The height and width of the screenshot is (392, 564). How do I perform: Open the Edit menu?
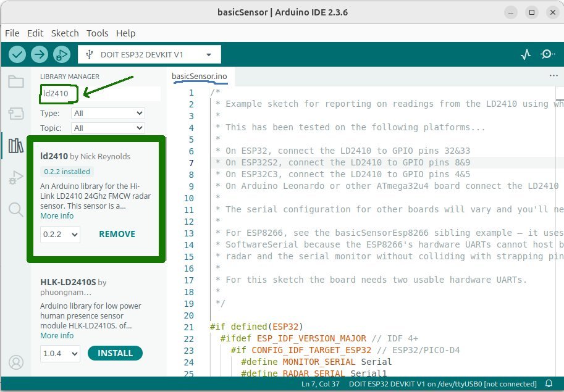tap(35, 33)
